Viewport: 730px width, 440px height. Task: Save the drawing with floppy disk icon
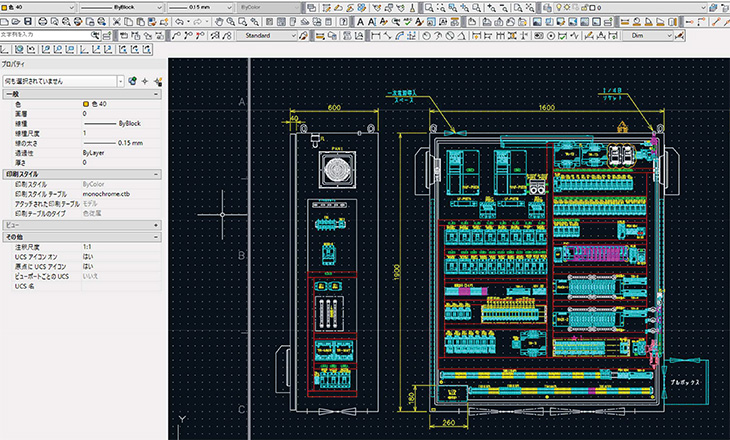(28, 21)
